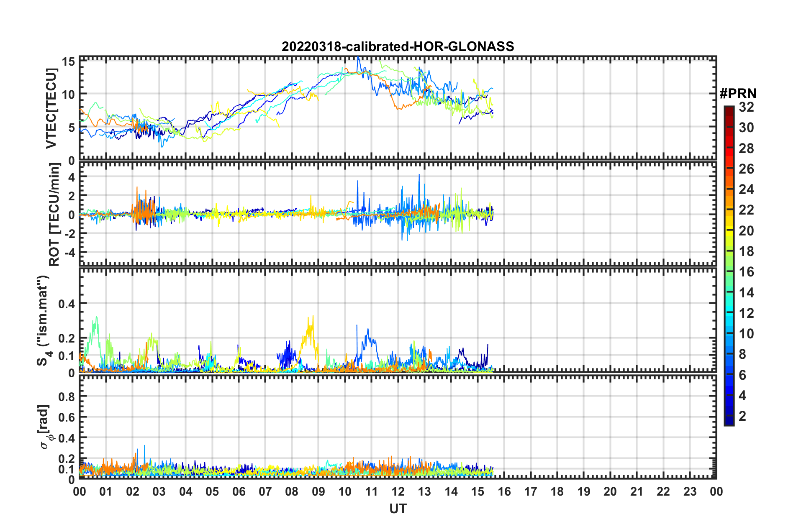Click the S4 ("ism.mat") y-axis label

pos(44,320)
